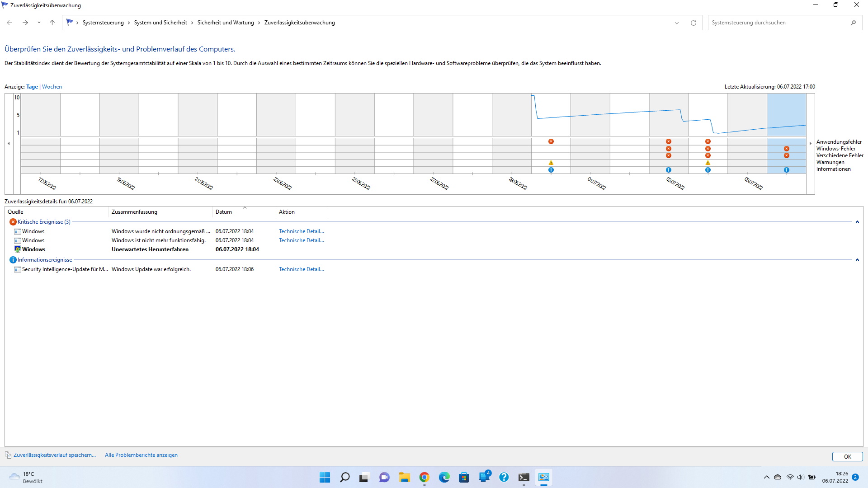Image resolution: width=868 pixels, height=488 pixels.
Task: Open File Explorer from the taskbar
Action: 404,477
